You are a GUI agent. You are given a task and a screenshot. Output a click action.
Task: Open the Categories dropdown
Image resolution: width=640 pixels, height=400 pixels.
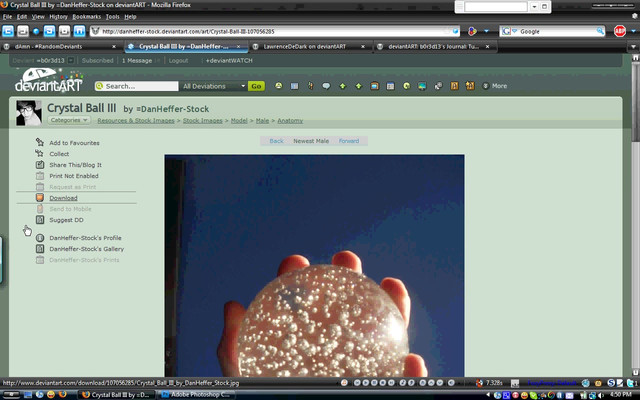69,120
